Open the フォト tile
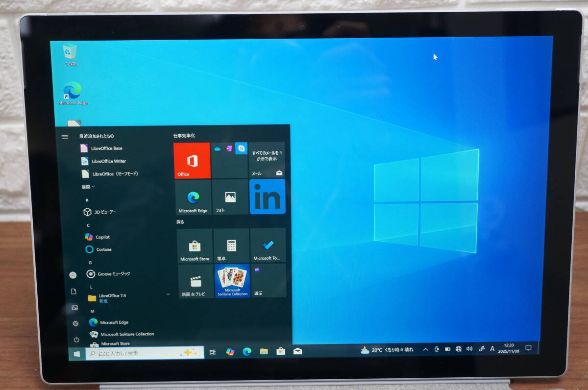The width and height of the screenshot is (588, 390). tap(230, 196)
